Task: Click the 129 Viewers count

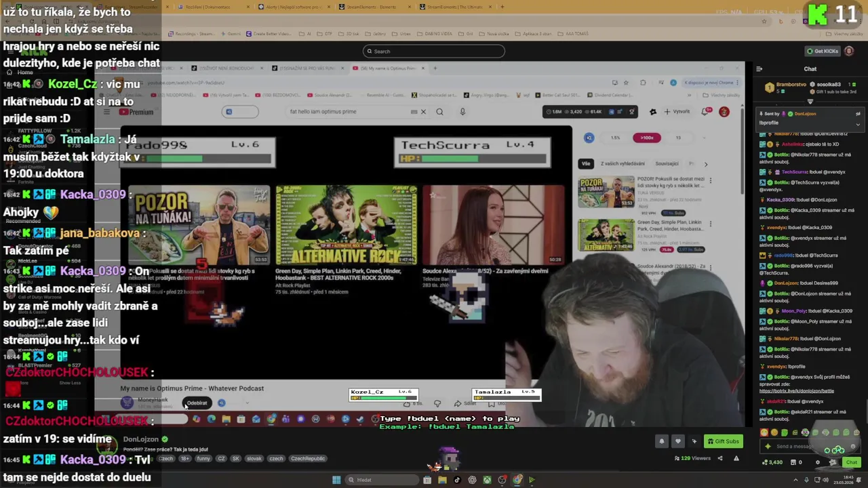Action: click(x=693, y=459)
